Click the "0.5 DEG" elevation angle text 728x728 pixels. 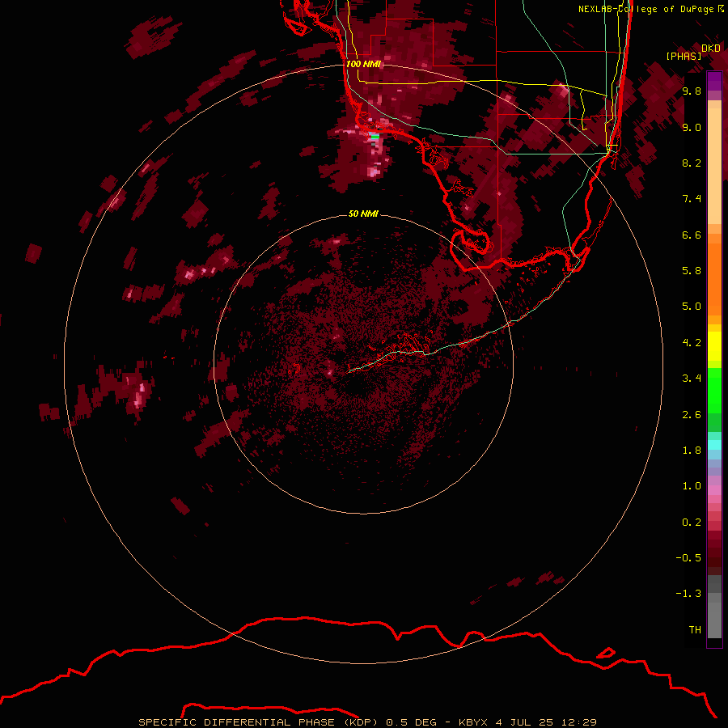click(x=412, y=722)
